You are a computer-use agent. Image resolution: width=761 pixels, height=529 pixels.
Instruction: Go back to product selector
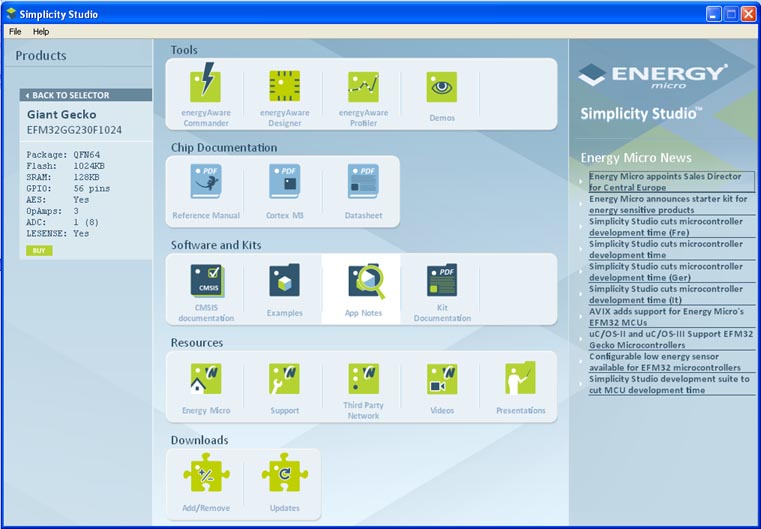pyautogui.click(x=85, y=95)
